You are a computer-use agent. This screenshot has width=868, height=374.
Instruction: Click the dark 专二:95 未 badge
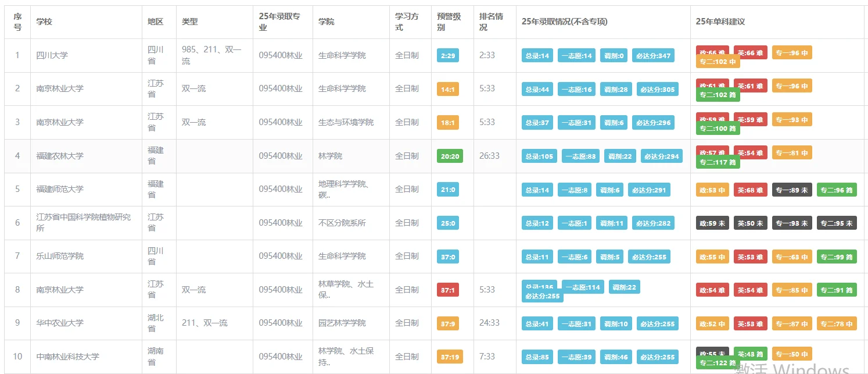[x=837, y=223]
